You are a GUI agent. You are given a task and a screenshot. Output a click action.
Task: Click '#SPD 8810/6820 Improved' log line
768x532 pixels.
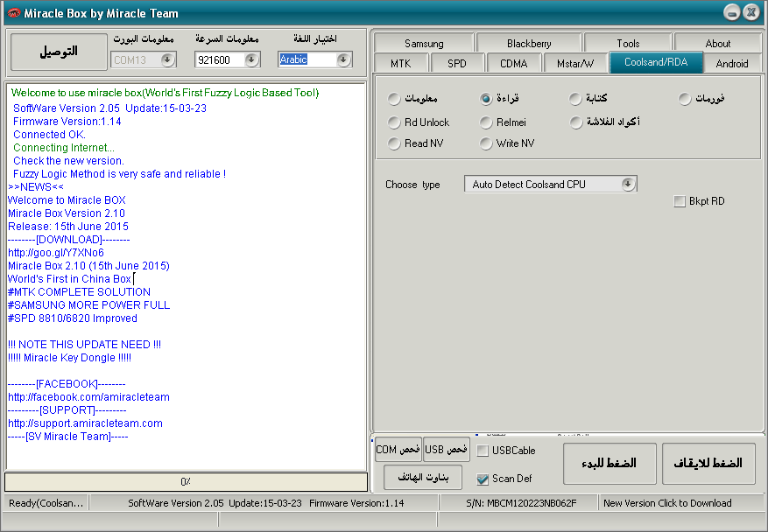[x=73, y=318]
